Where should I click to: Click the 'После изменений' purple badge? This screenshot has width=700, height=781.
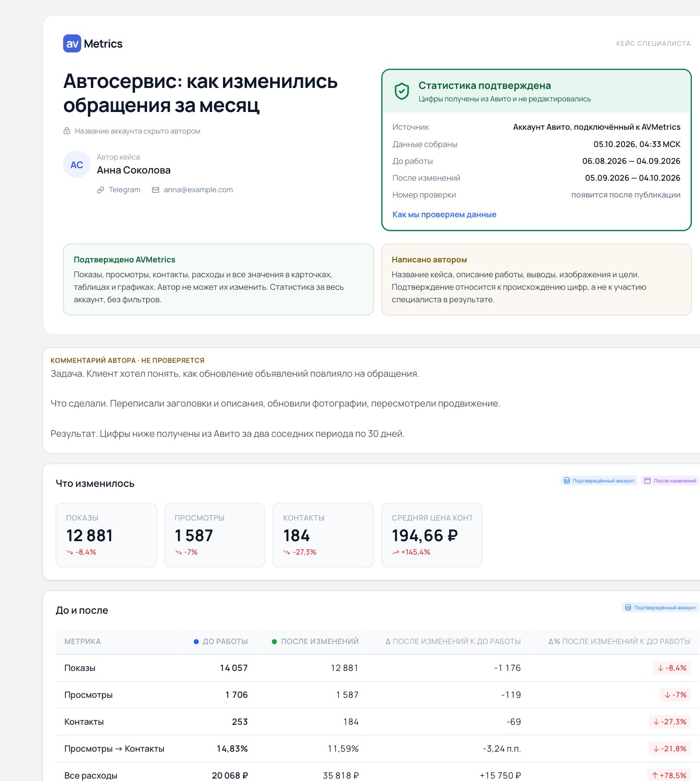(670, 481)
